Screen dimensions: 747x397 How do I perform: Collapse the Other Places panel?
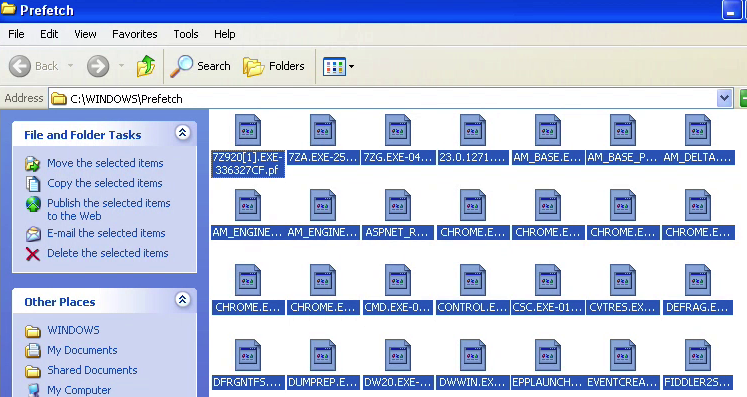[x=182, y=300]
